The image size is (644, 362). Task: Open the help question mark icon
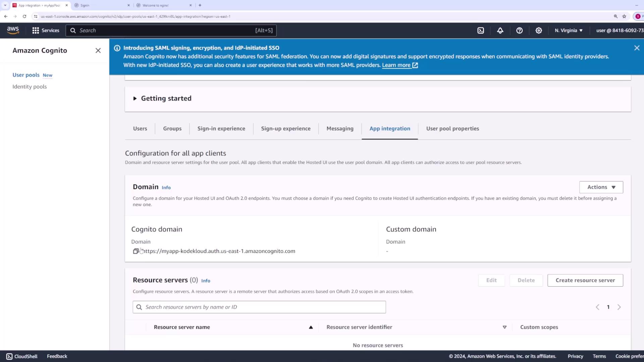tap(519, 31)
